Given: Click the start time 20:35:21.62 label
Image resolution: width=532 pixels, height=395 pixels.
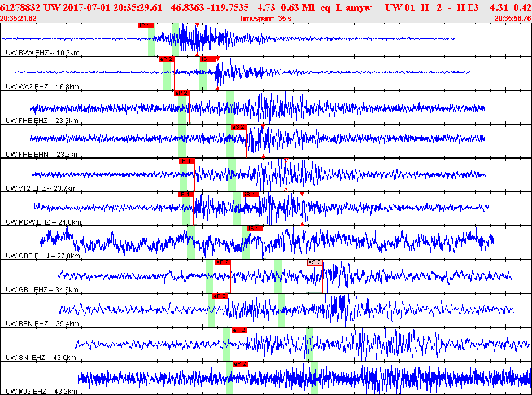Looking at the screenshot, I should coord(19,18).
